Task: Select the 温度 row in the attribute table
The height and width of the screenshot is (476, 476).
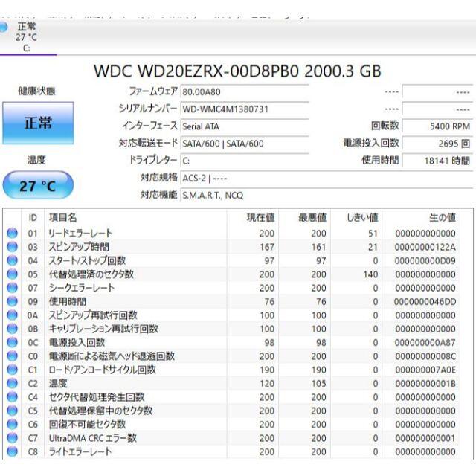Action: 232,384
